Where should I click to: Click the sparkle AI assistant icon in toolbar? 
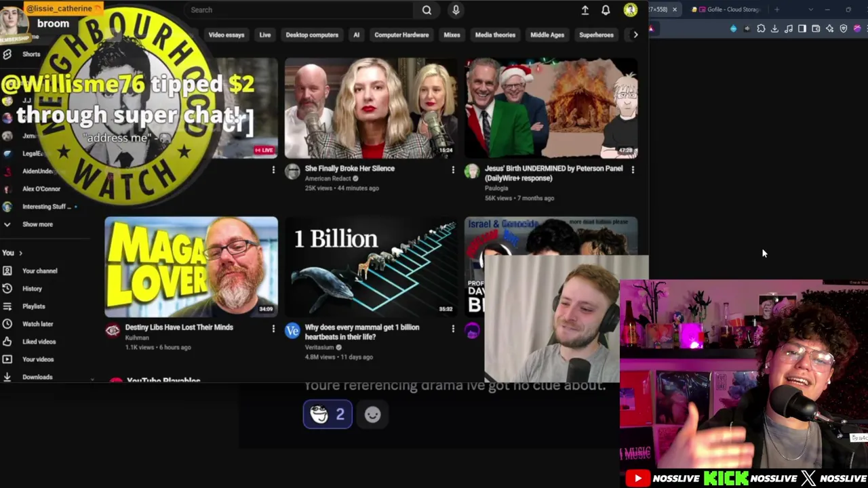(829, 28)
